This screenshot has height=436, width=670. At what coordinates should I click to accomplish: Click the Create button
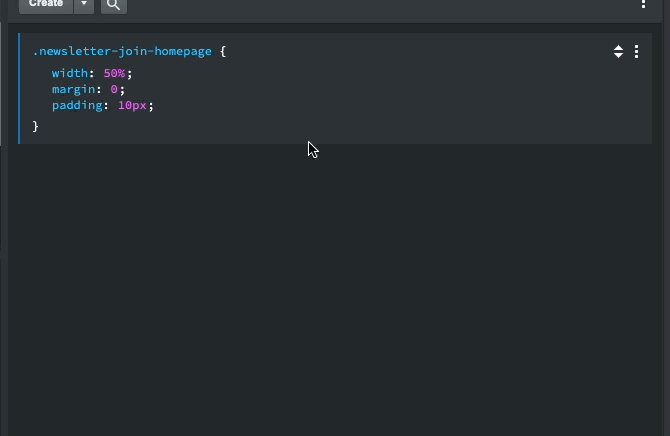(46, 5)
